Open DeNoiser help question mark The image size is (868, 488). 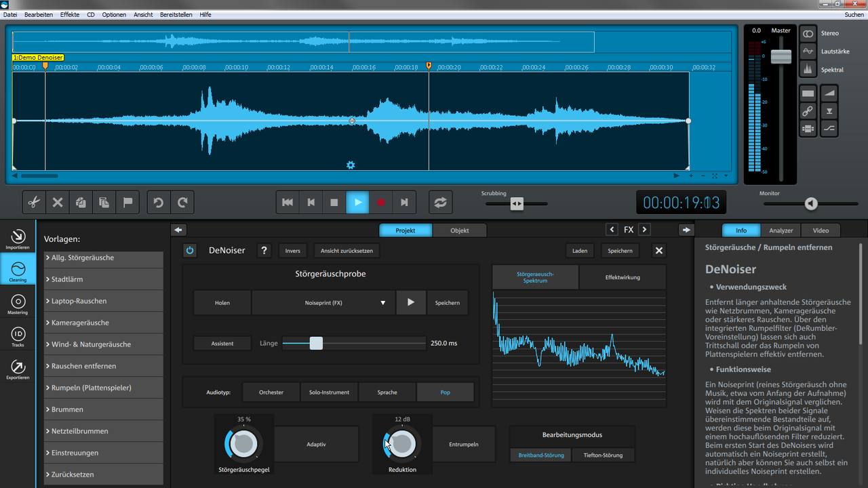pos(264,251)
